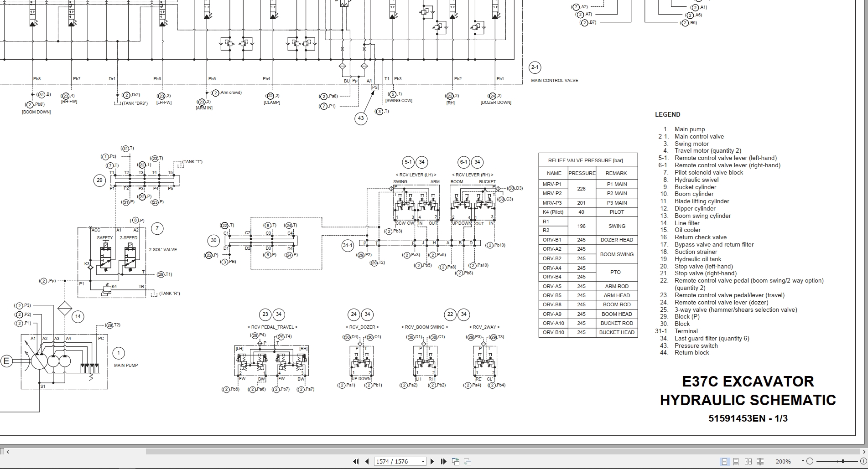Click the 2-SOL' VALVE label
868x469 pixels.
pyautogui.click(x=163, y=250)
